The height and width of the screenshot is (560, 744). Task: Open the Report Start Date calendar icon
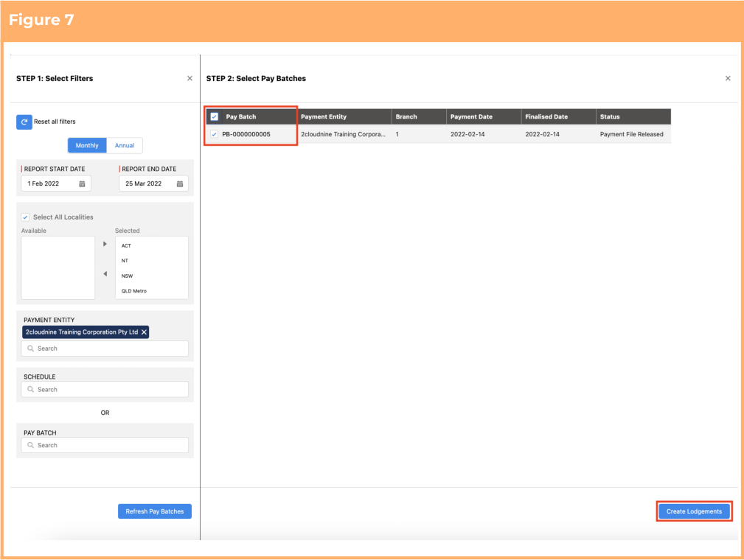pos(82,184)
